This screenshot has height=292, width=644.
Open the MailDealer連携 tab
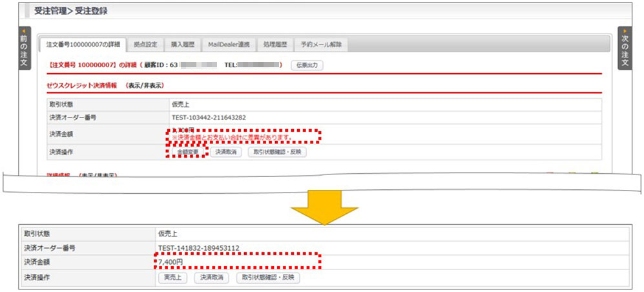(x=229, y=45)
